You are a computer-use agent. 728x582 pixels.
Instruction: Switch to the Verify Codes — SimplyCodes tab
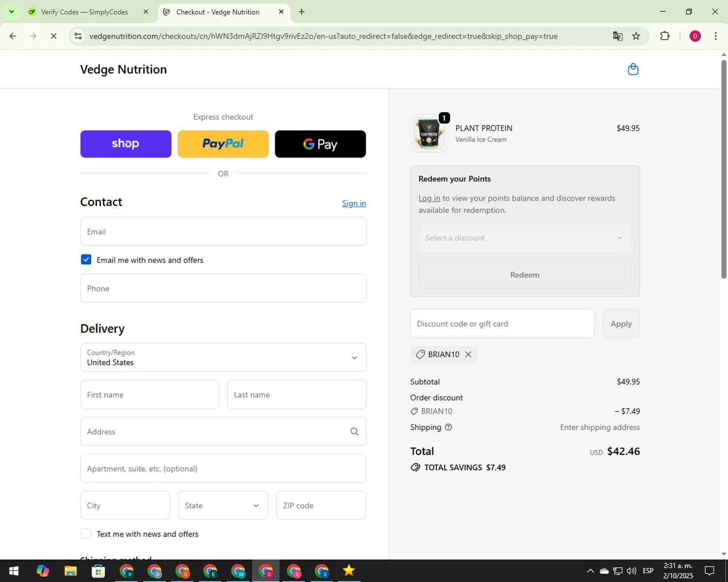[x=90, y=12]
